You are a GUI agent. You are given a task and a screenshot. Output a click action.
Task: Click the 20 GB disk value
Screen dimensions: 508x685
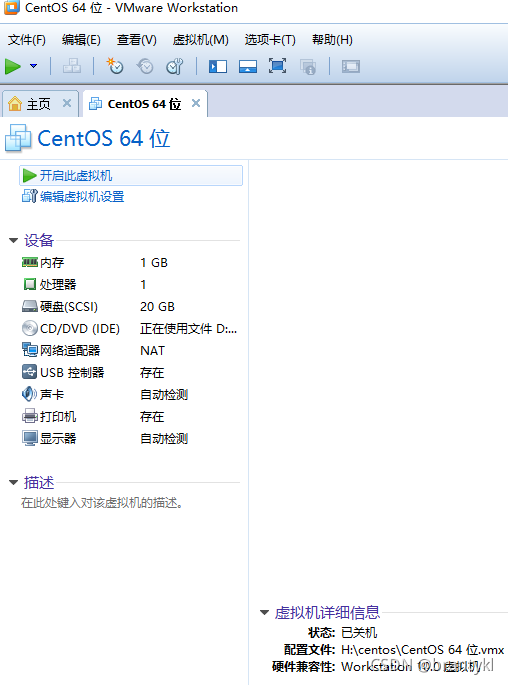[157, 307]
